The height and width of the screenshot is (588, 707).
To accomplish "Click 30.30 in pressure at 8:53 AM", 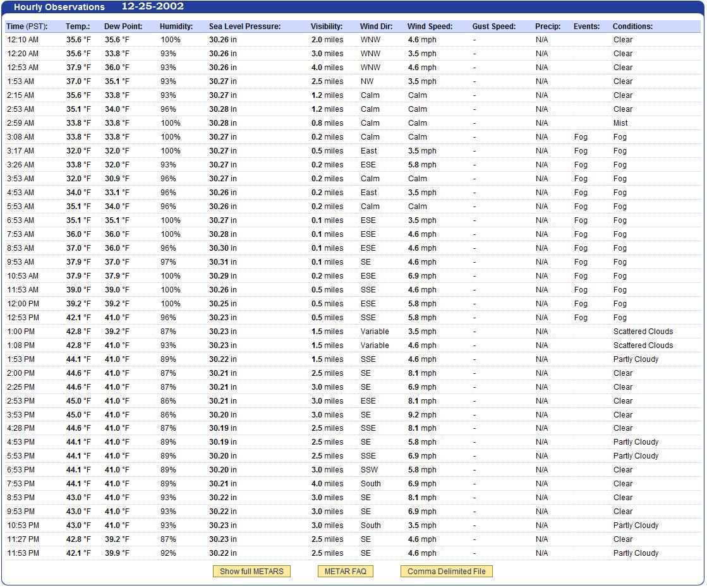I will click(x=223, y=248).
